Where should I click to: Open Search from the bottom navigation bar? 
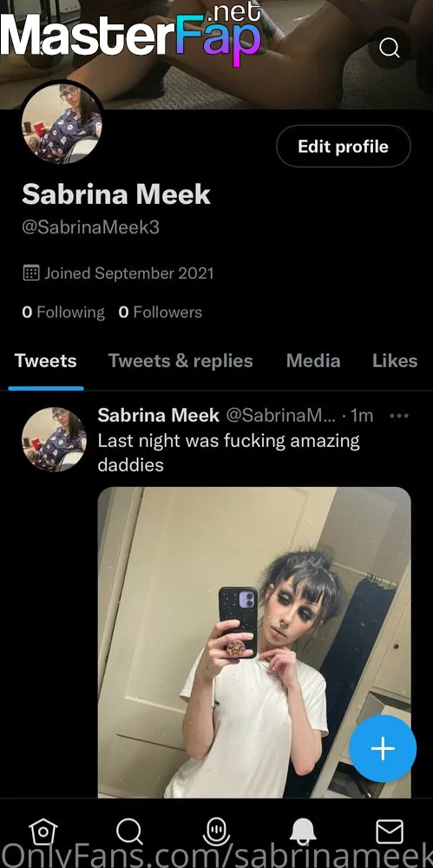pos(129,831)
